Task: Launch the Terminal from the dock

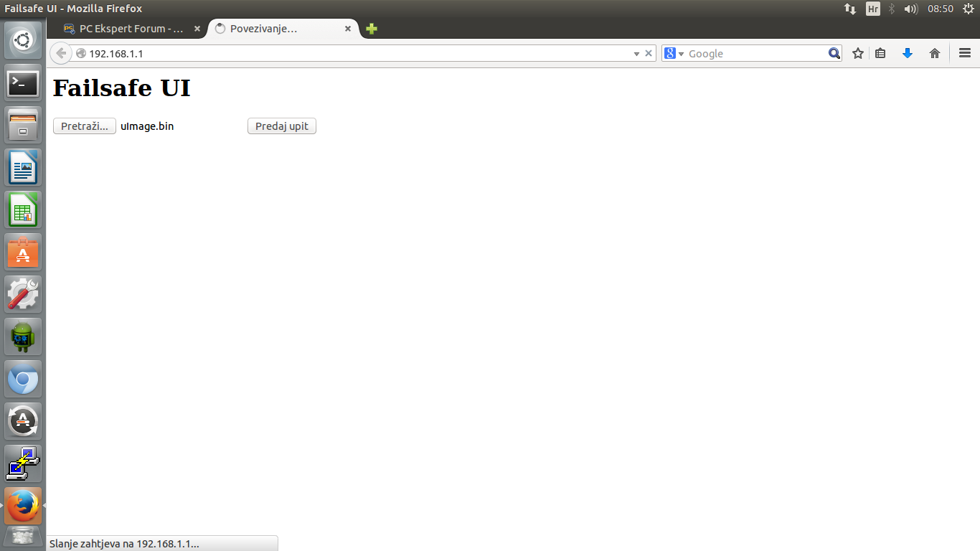Action: (x=23, y=83)
